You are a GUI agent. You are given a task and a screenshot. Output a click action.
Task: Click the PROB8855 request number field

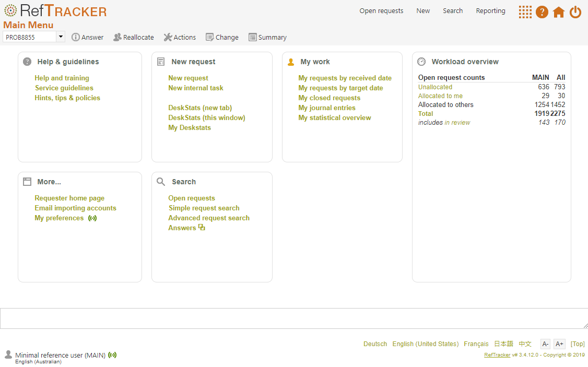(x=30, y=37)
